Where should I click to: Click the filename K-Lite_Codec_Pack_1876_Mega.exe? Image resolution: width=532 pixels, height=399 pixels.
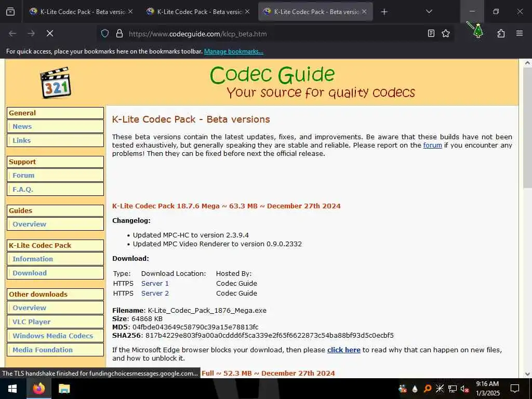[207, 311]
